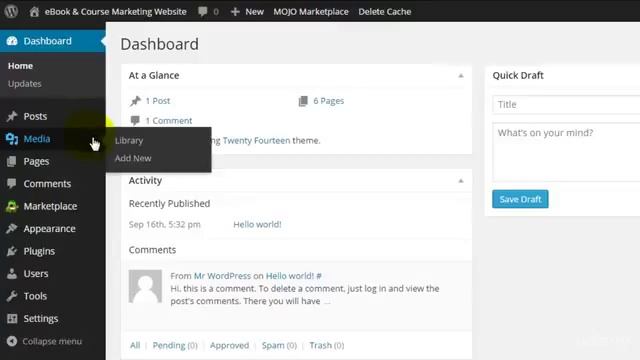The width and height of the screenshot is (640, 360).
Task: Click the Appearance paintbrush icon
Action: [12, 229]
